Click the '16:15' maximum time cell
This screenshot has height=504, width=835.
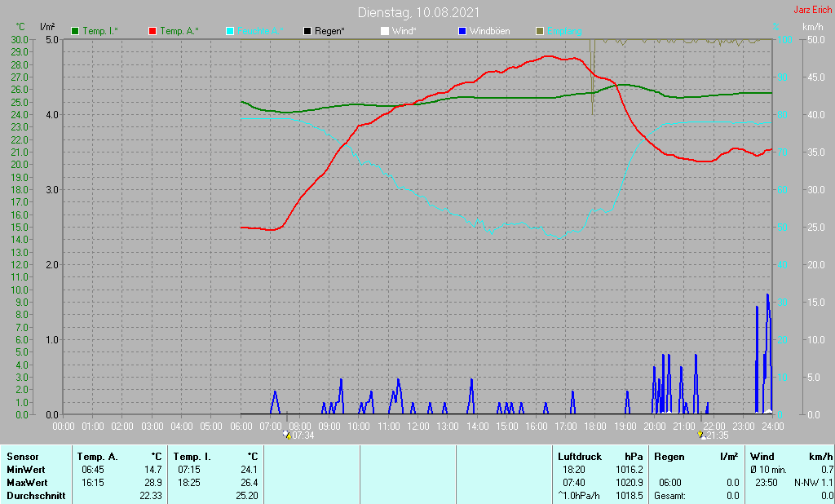click(93, 482)
